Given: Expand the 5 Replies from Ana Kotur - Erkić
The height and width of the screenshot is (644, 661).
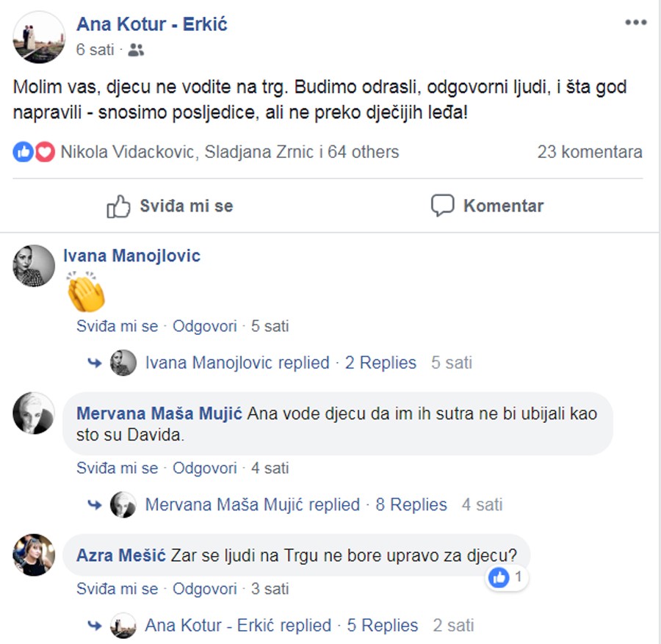Looking at the screenshot, I should coord(382,626).
